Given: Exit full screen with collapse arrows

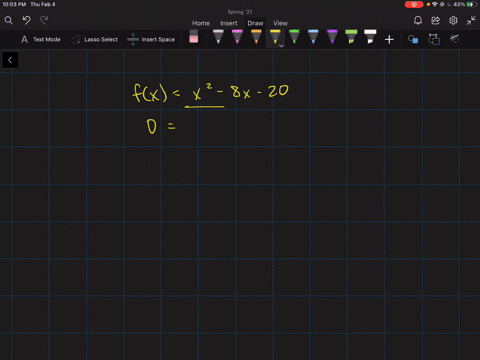Looking at the screenshot, I should pyautogui.click(x=471, y=21).
